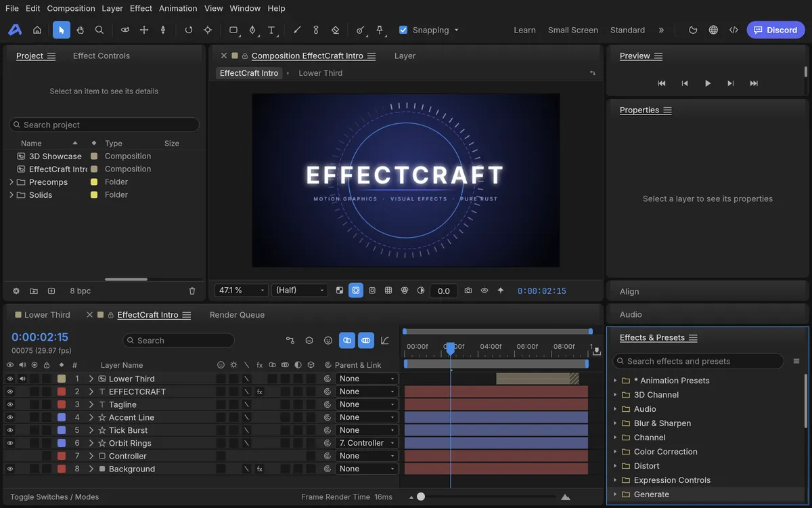Expand the Color Correction effects folder
The width and height of the screenshot is (812, 508).
click(x=615, y=452)
